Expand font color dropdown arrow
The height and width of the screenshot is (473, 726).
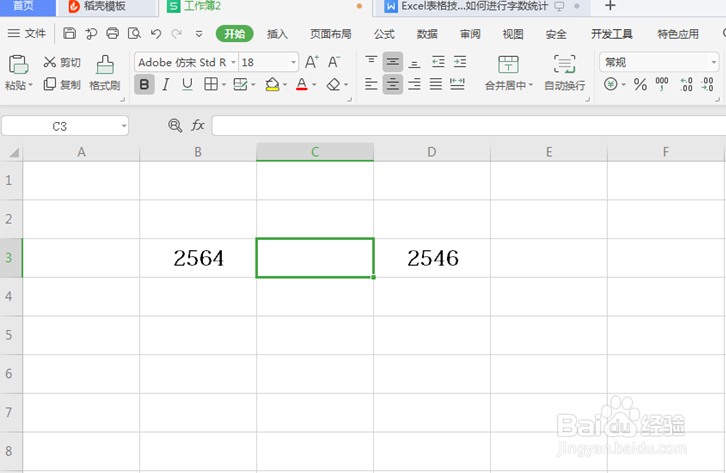tap(314, 85)
